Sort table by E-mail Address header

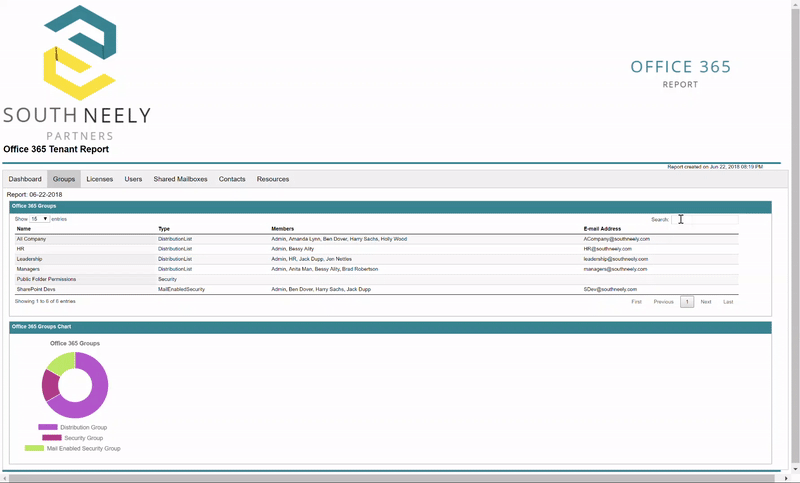tap(603, 229)
